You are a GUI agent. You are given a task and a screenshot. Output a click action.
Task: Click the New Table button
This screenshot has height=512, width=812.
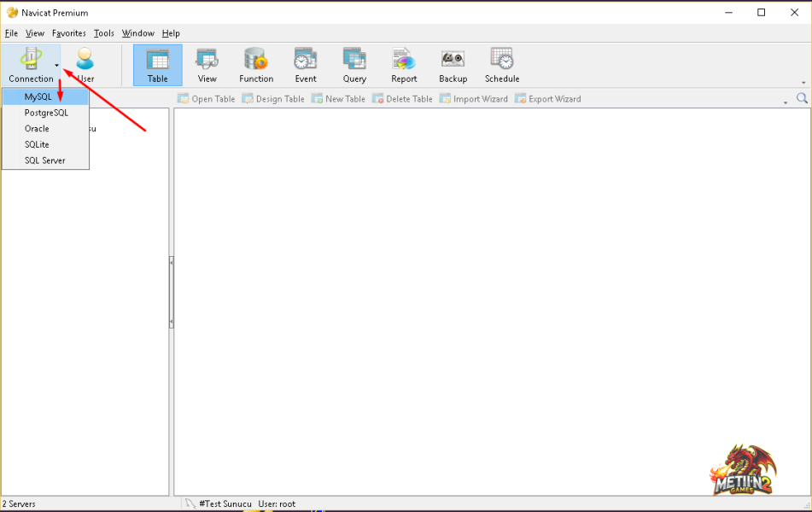338,99
